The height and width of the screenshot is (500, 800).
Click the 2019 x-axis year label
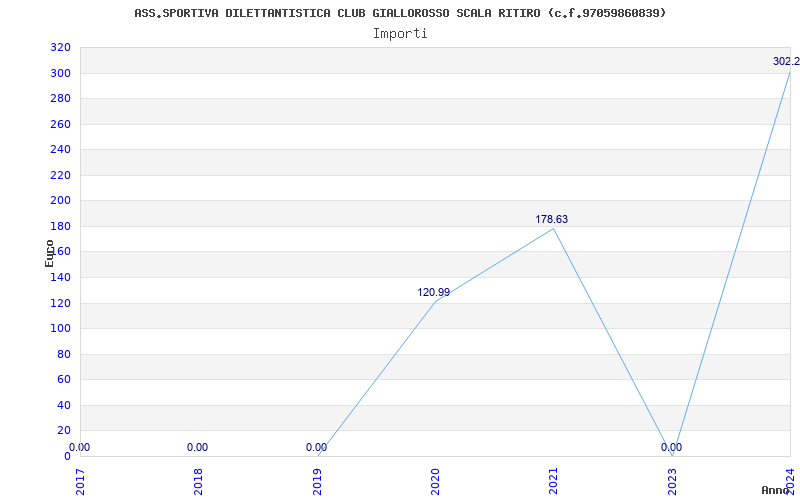click(x=317, y=481)
